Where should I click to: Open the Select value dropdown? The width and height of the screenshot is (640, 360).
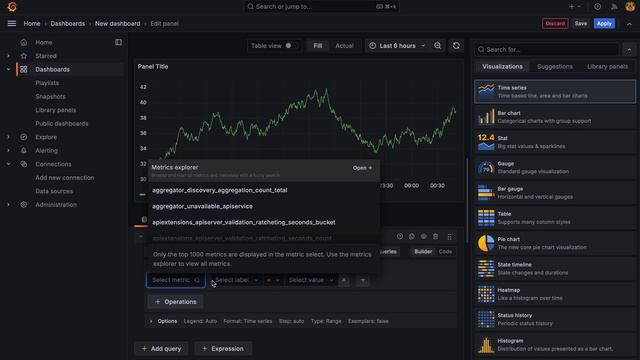(x=311, y=280)
